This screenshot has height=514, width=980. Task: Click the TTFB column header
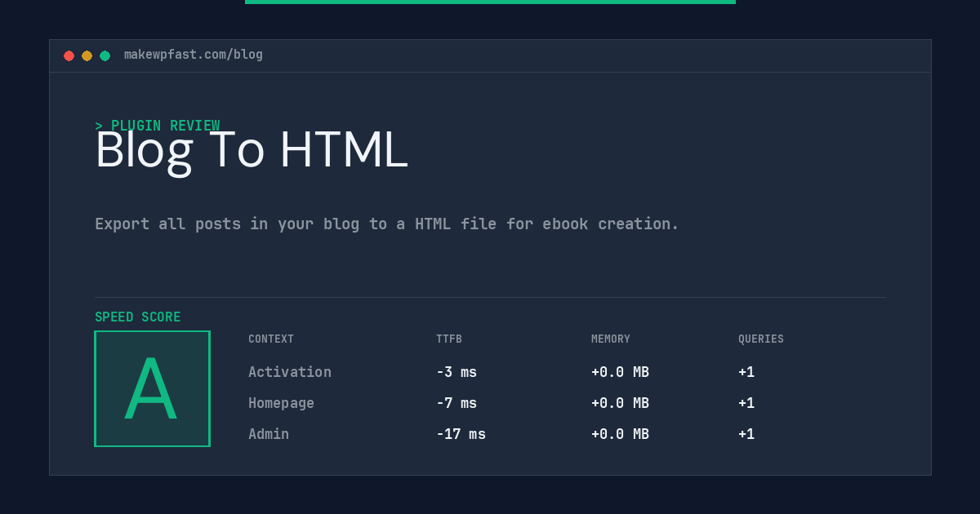449,339
